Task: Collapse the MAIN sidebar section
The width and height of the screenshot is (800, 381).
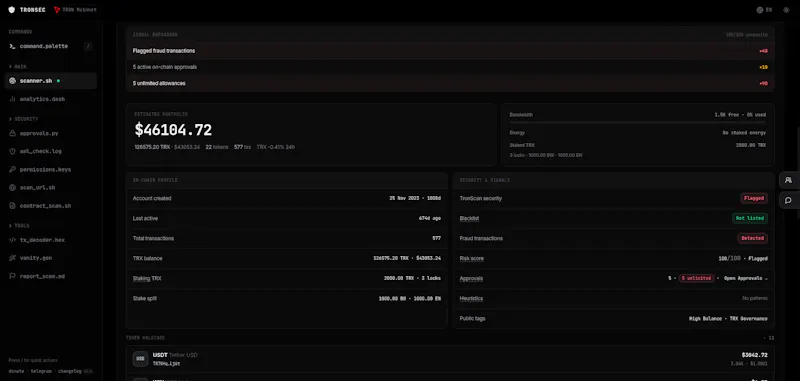Action: pos(18,67)
